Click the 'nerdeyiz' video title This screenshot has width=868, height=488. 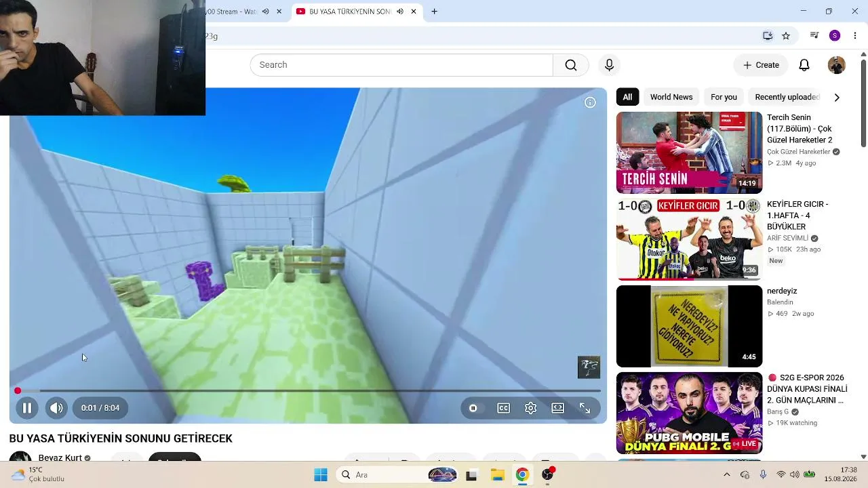pos(782,291)
